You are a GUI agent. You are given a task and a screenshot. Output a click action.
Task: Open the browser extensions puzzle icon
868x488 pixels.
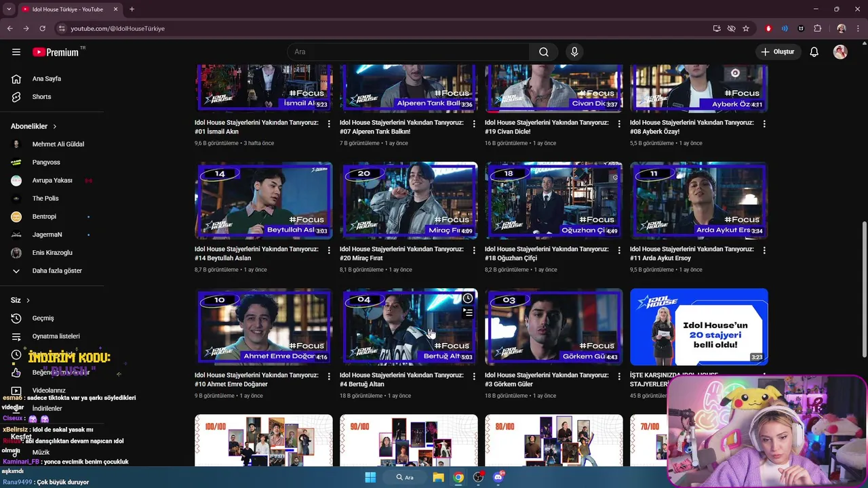coord(817,28)
